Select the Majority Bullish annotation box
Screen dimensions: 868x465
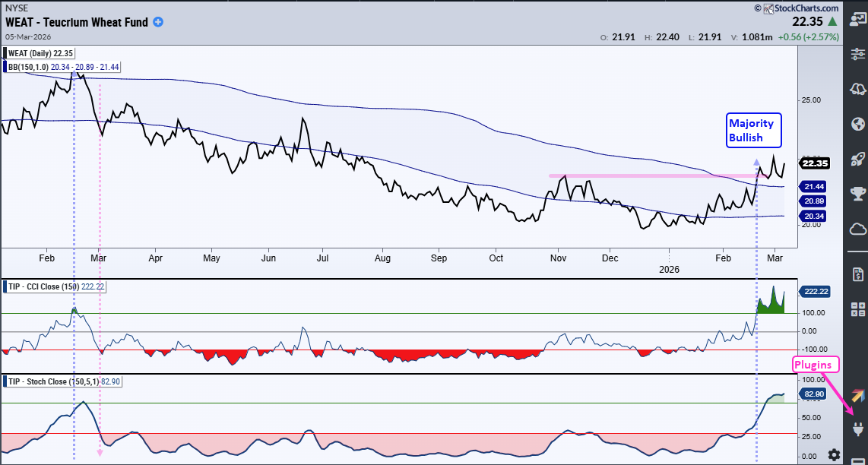pos(752,129)
